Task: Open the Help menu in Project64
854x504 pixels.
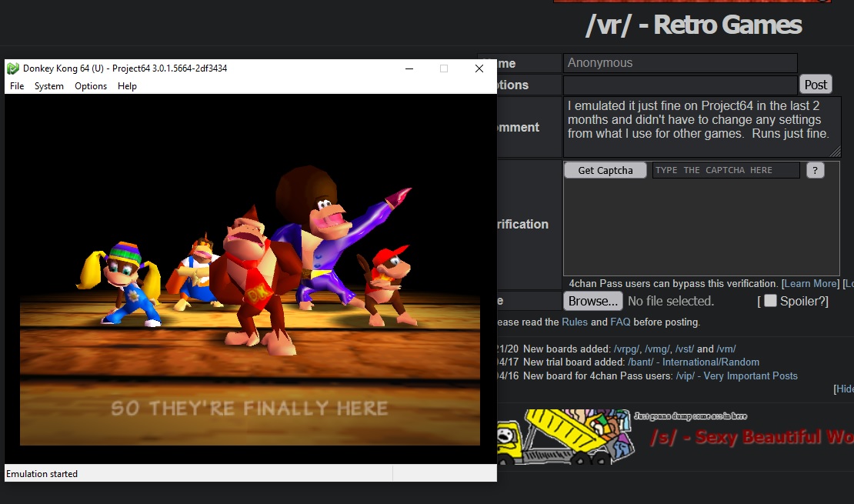Action: 127,86
